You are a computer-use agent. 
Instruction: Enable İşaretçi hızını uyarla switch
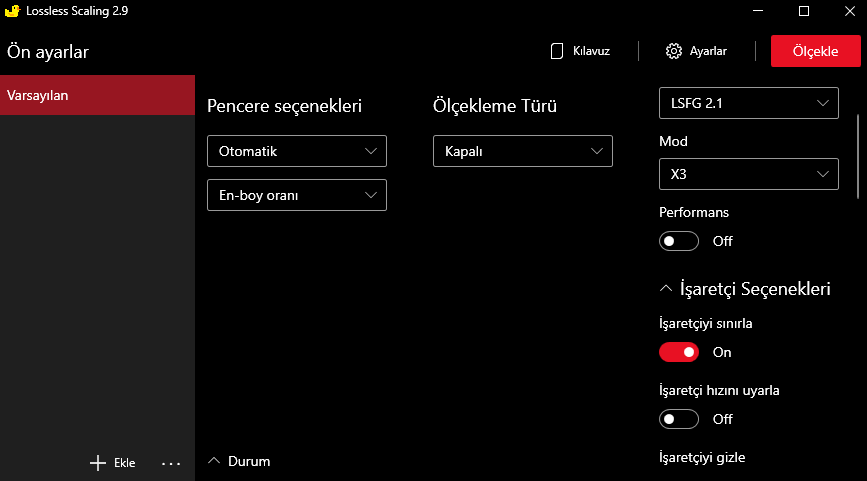coord(679,419)
